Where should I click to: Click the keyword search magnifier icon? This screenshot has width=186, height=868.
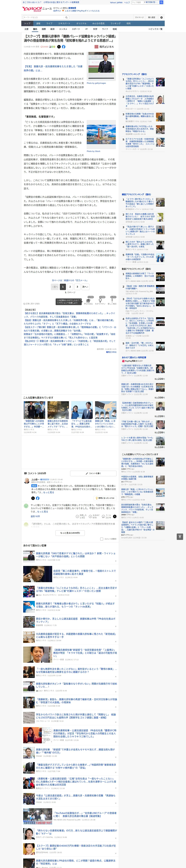(x=66, y=18)
